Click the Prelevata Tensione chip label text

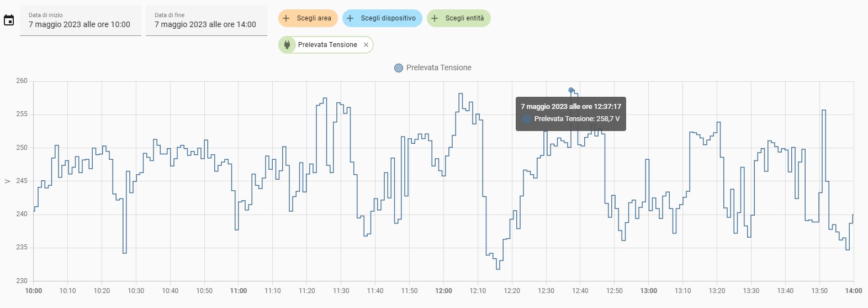327,45
